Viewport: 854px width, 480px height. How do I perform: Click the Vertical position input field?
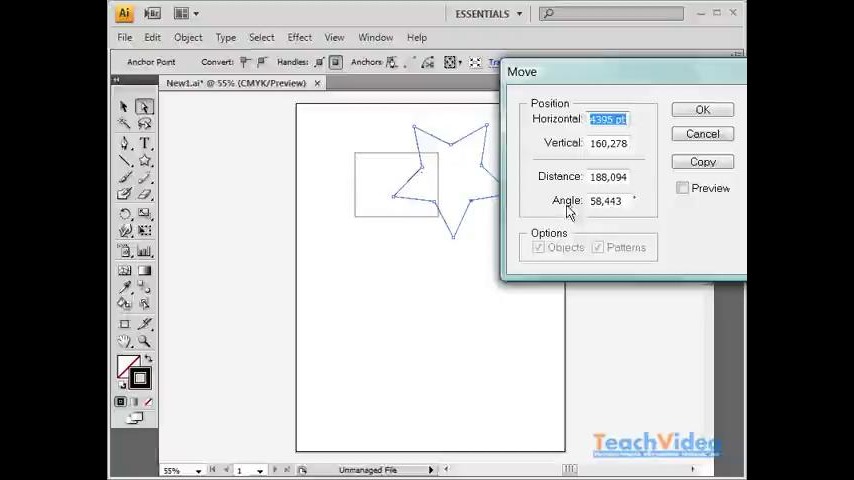pos(608,143)
